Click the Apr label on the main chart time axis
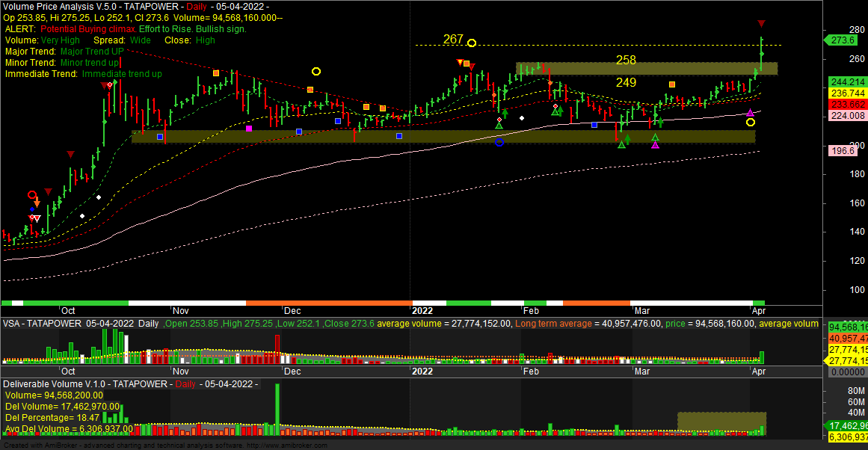The height and width of the screenshot is (450, 868). pyautogui.click(x=758, y=311)
